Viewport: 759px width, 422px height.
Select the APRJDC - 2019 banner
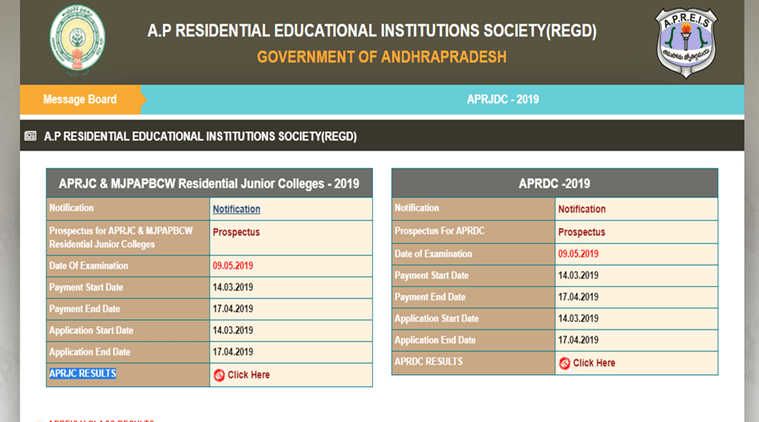click(503, 99)
